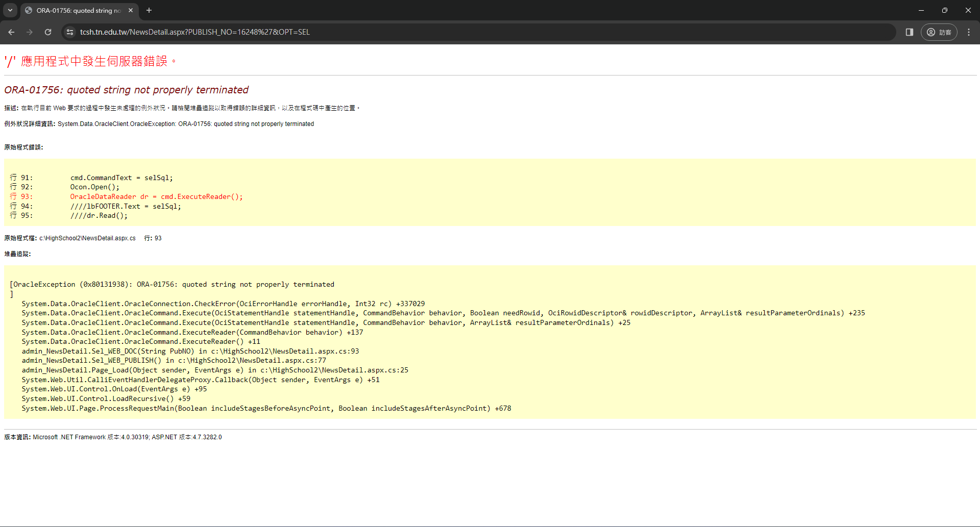
Task: Click the line 92 Ocon.Open() code
Action: click(x=95, y=187)
